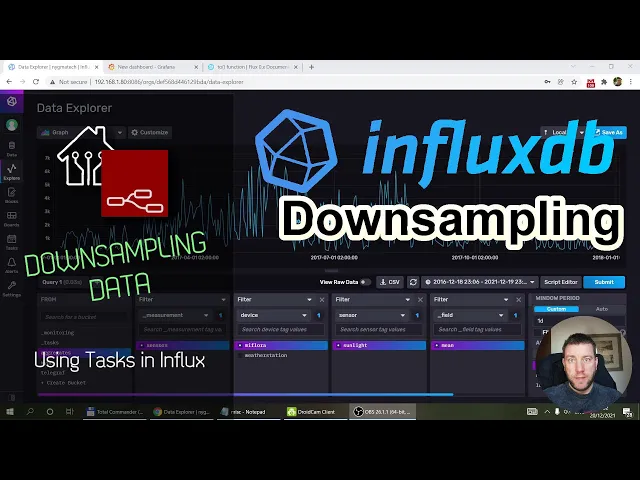The width and height of the screenshot is (640, 480).
Task: Open the _measurement tag key dropdown
Action: click(175, 315)
